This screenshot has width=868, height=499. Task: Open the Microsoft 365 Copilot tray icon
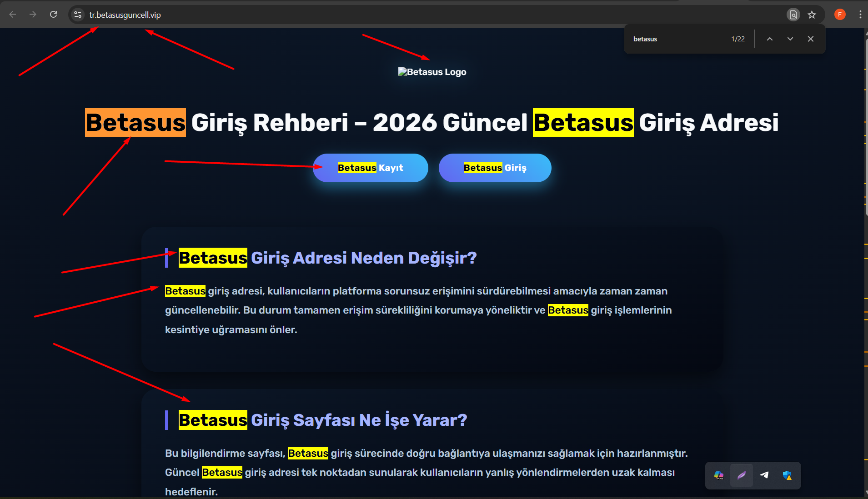click(x=719, y=475)
